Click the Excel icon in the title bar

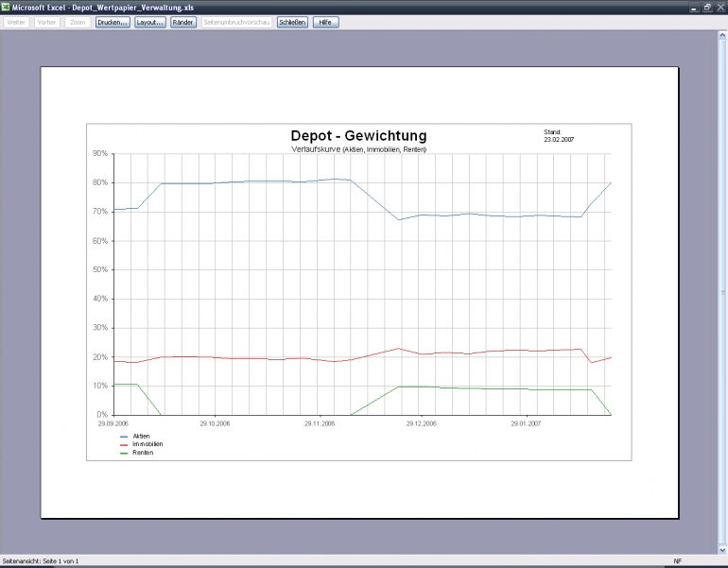click(6, 6)
